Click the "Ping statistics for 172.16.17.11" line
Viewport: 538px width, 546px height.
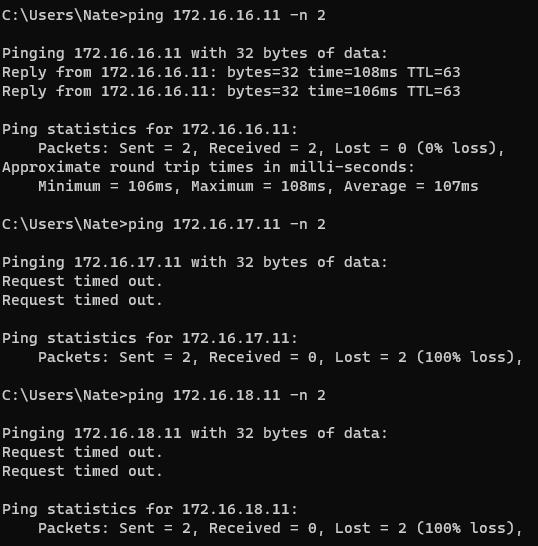(150, 338)
